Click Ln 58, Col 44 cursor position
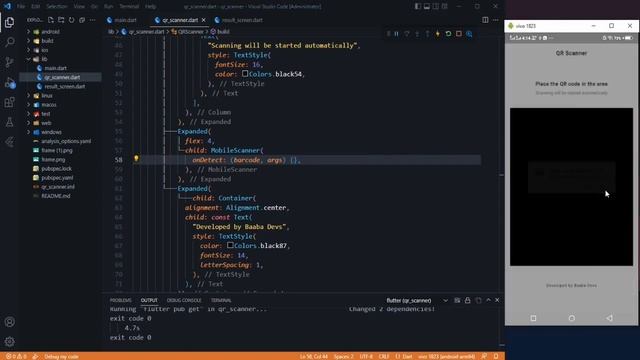The width and height of the screenshot is (640, 360). [x=314, y=356]
